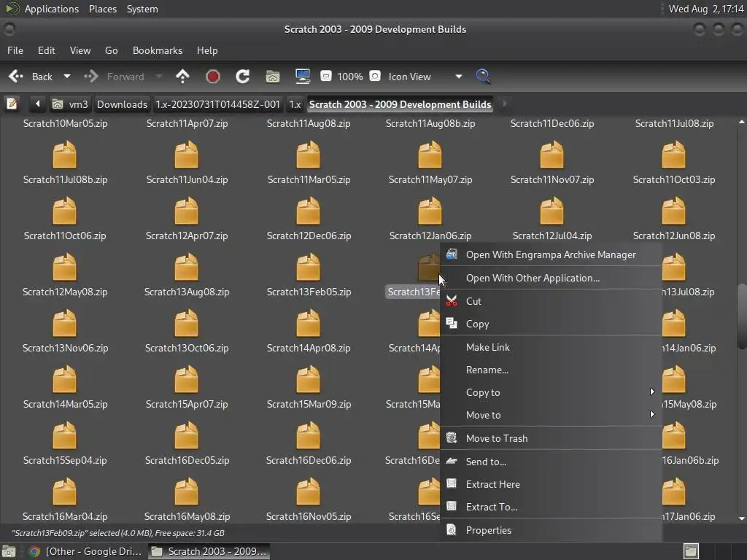Expand the Copy to submenu

click(x=551, y=392)
